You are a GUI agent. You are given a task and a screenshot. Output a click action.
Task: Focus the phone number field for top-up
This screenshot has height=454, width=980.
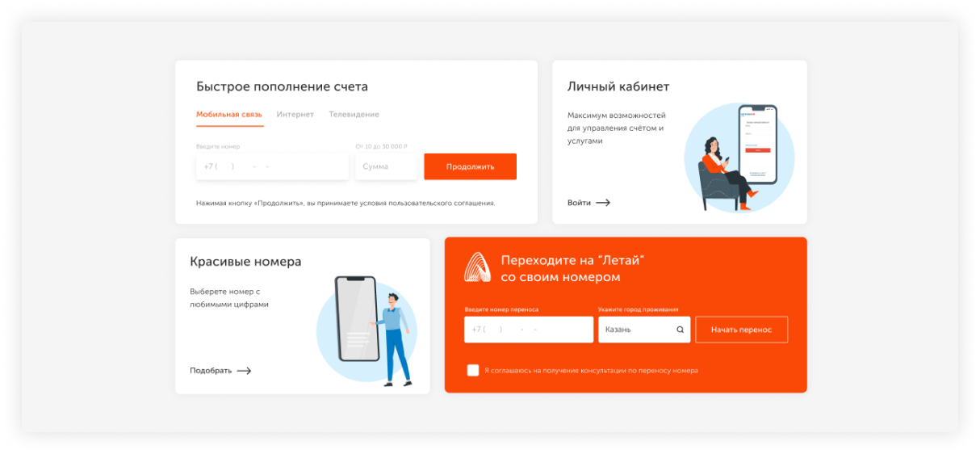[273, 166]
